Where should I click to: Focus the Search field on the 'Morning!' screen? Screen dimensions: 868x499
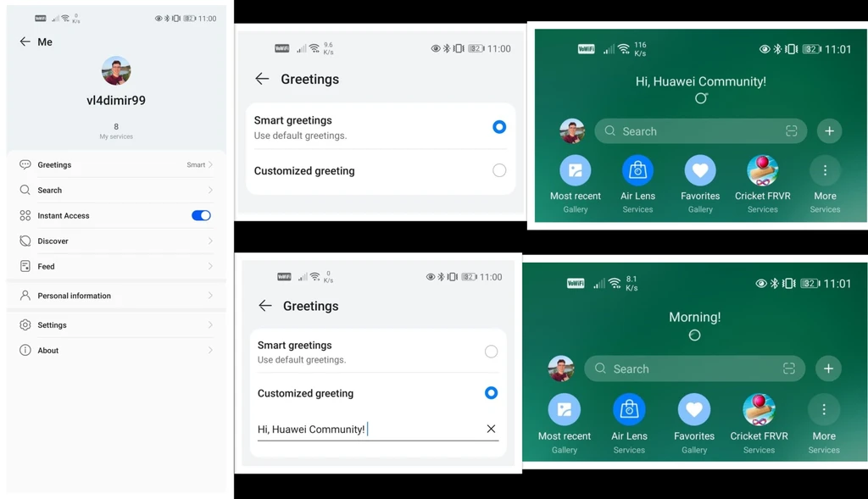point(695,369)
